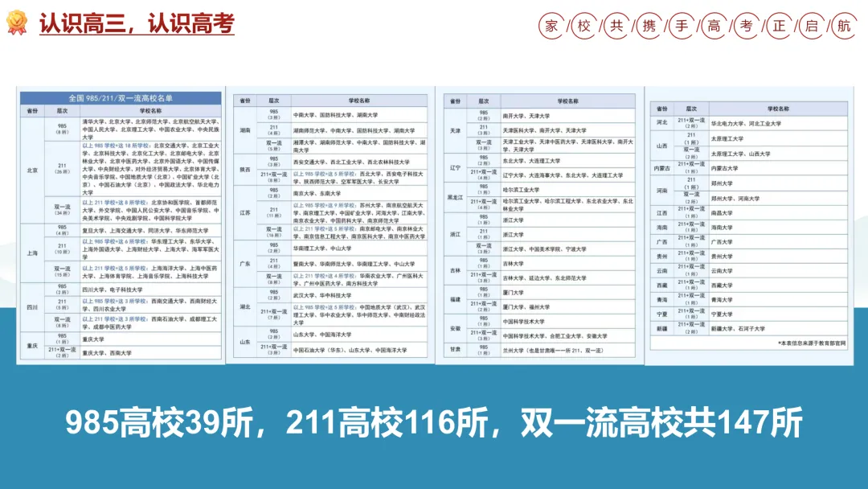
Task: Select the 内蒙古 province cell
Action: pos(662,168)
